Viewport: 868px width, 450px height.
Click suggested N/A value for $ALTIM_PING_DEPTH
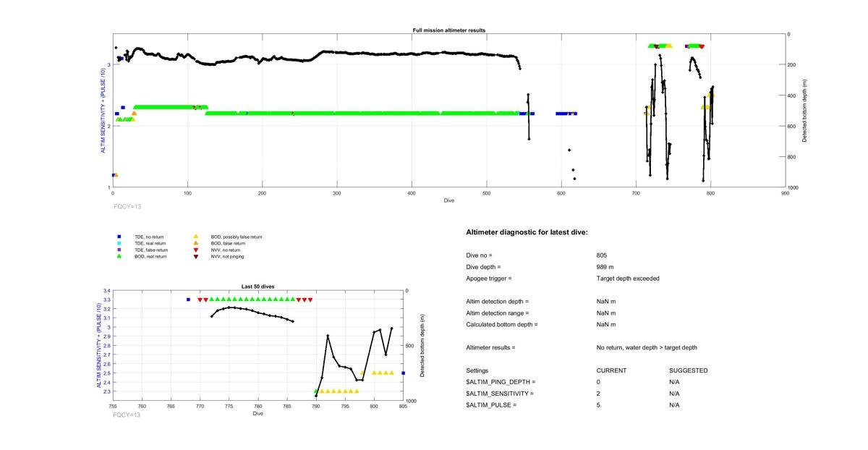674,382
